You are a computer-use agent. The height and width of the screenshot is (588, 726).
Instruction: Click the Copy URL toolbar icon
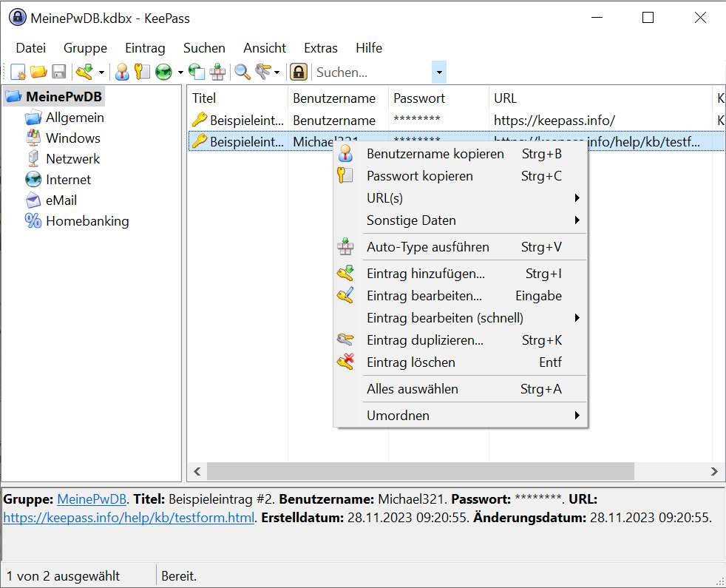tap(197, 72)
